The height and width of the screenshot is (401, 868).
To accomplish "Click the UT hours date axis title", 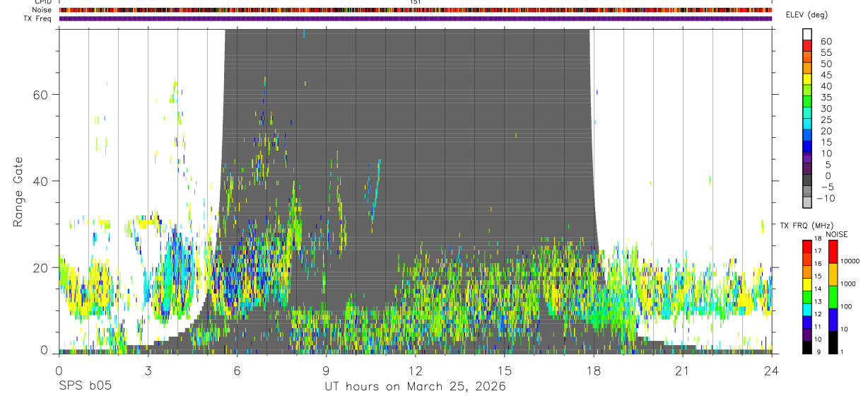I will (x=415, y=387).
